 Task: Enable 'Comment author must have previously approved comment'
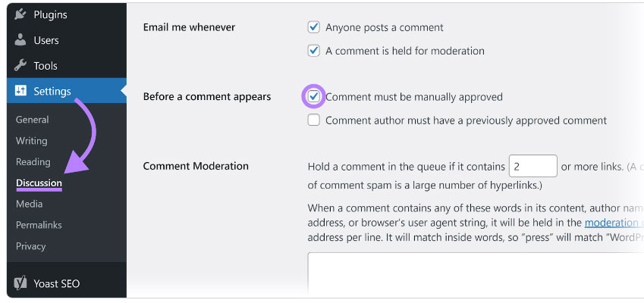point(314,120)
